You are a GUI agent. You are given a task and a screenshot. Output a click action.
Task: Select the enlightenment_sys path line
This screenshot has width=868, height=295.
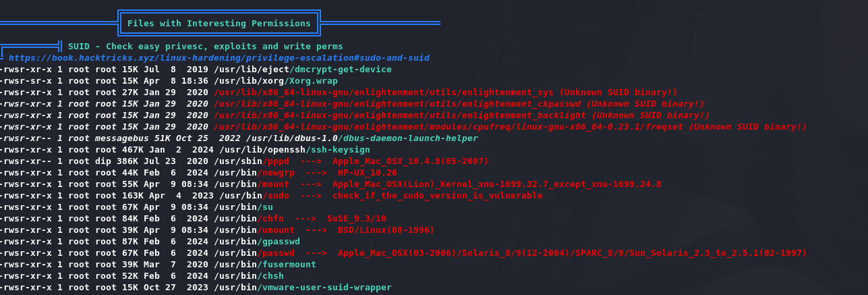tap(446, 92)
